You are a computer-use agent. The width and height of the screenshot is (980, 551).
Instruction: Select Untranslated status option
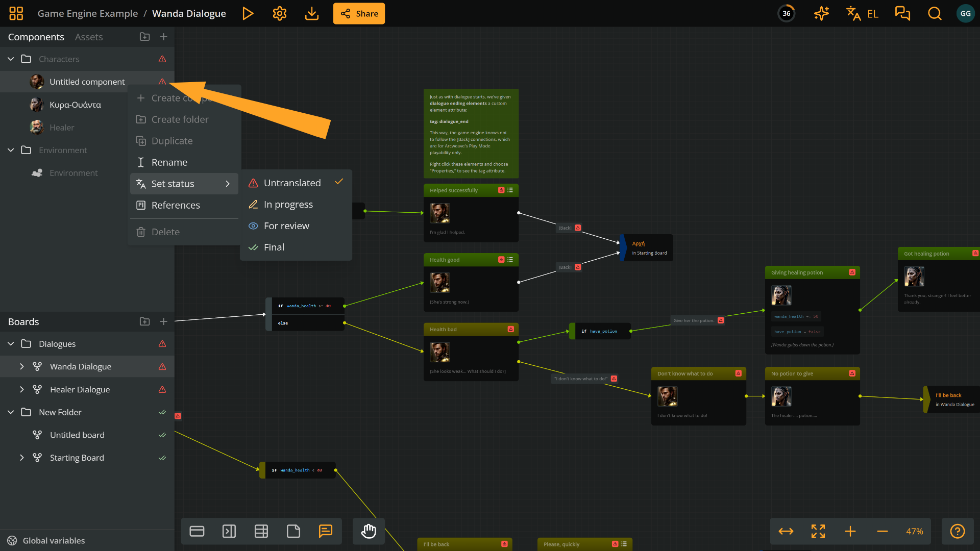click(x=292, y=183)
